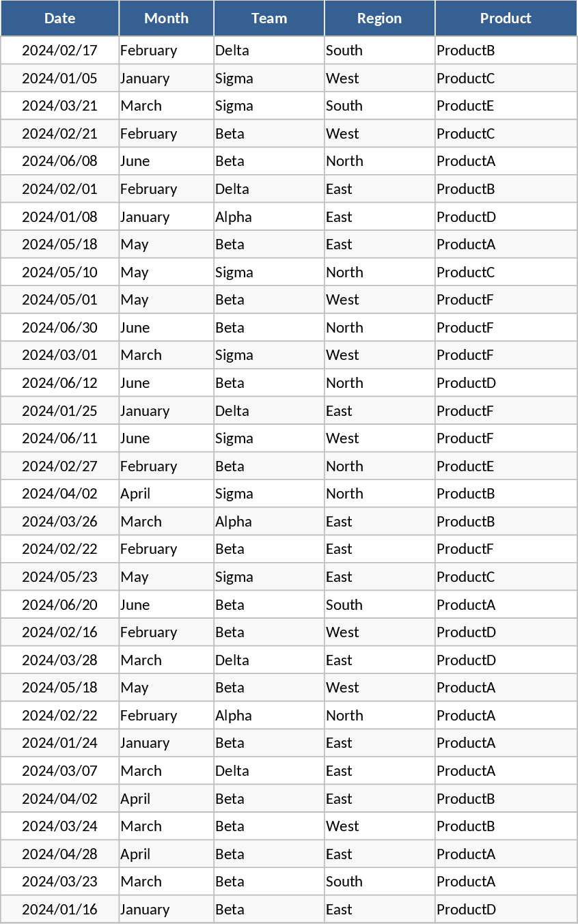Select the date cell 2024/02/17
Image resolution: width=578 pixels, height=924 pixels.
click(59, 51)
